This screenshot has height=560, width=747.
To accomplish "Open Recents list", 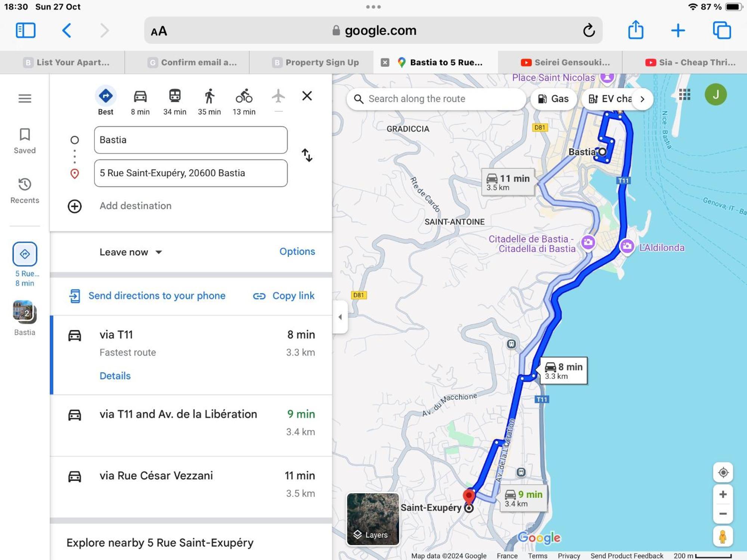I will 25,190.
